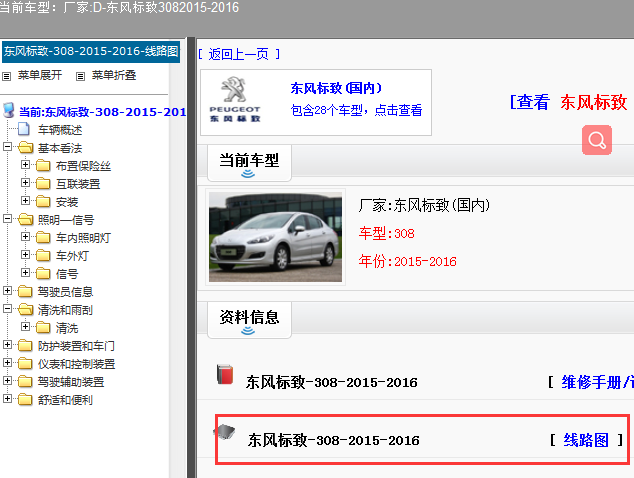Select the 车辆概述 tree item
This screenshot has height=478, width=634.
tap(60, 130)
